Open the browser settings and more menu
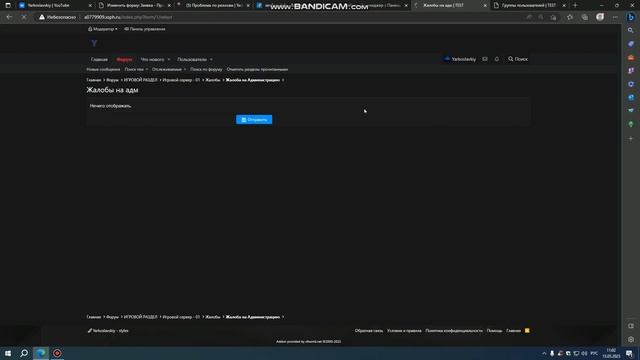This screenshot has width=640, height=360. tap(615, 17)
